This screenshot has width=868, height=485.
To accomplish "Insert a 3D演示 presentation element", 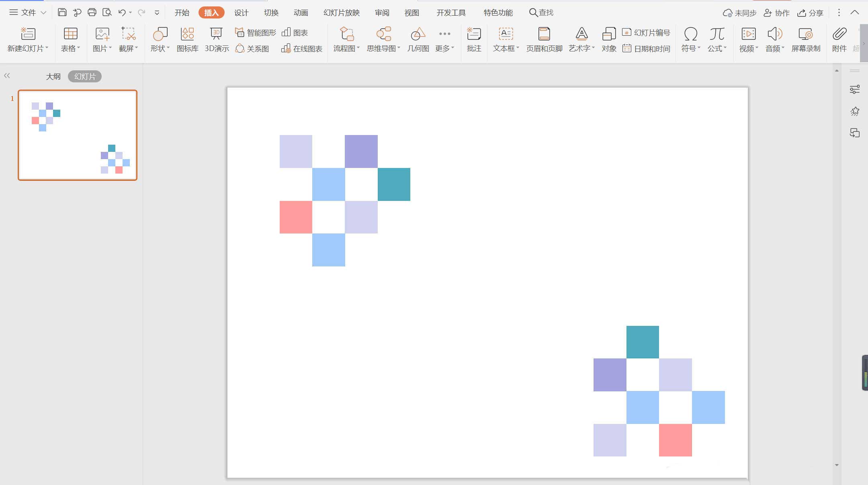I will click(217, 40).
